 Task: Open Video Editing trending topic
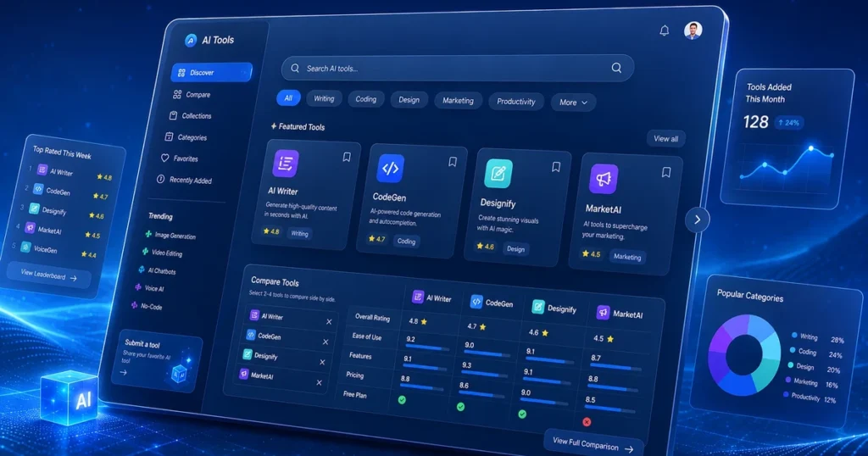pyautogui.click(x=162, y=253)
